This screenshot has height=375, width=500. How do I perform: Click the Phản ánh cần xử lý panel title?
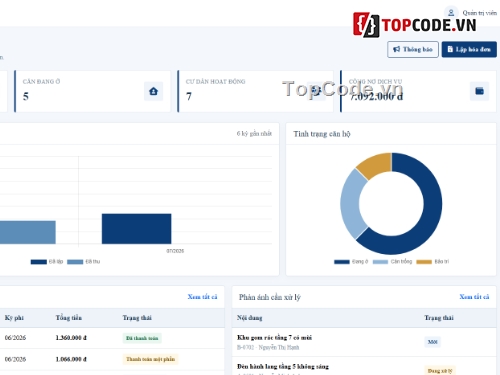270,297
